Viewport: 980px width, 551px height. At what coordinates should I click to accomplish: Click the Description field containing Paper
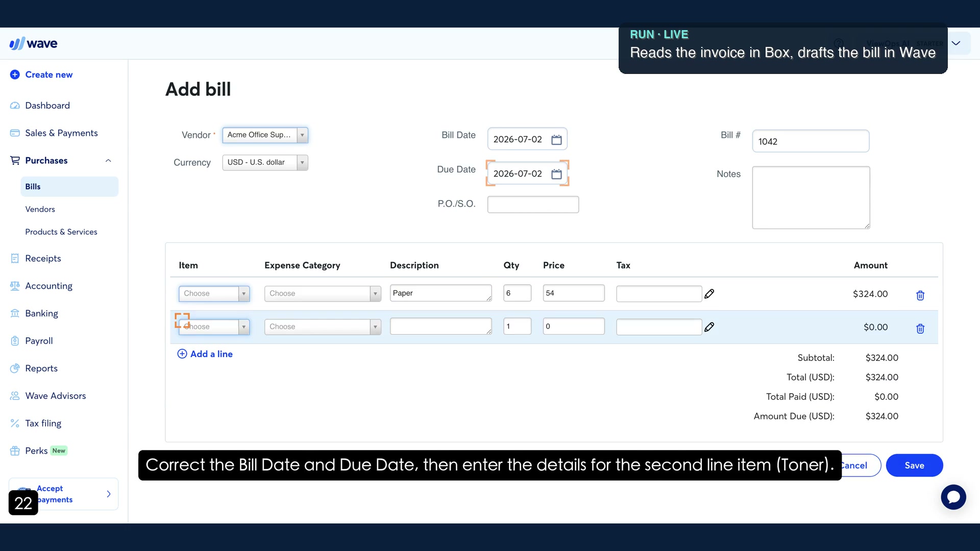[440, 293]
